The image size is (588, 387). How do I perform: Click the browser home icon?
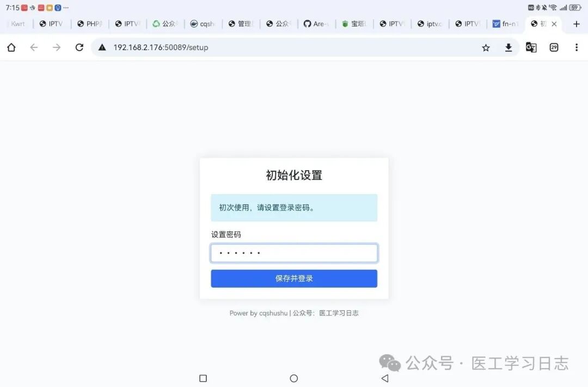[x=11, y=47]
